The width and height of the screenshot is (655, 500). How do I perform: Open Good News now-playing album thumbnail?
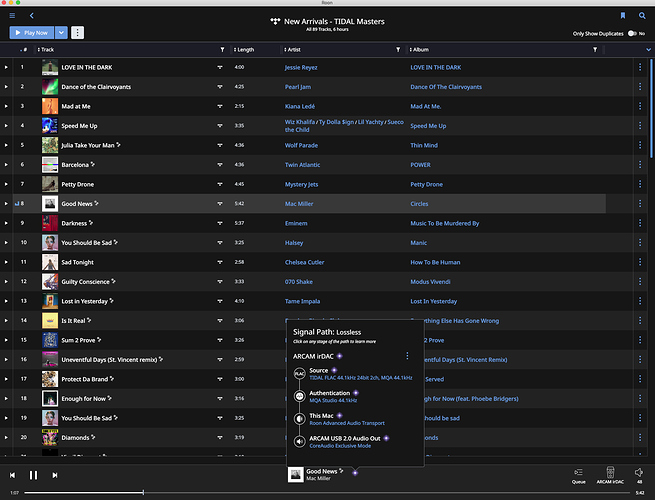click(296, 475)
